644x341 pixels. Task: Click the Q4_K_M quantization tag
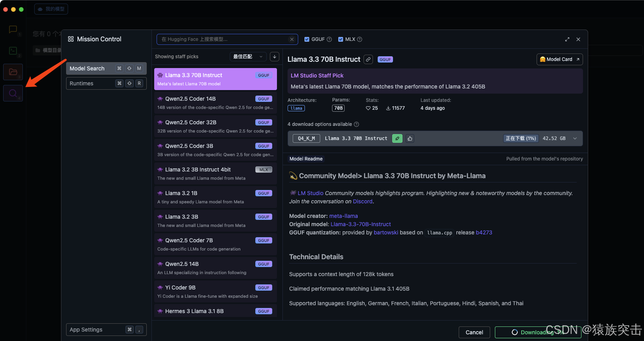point(306,138)
